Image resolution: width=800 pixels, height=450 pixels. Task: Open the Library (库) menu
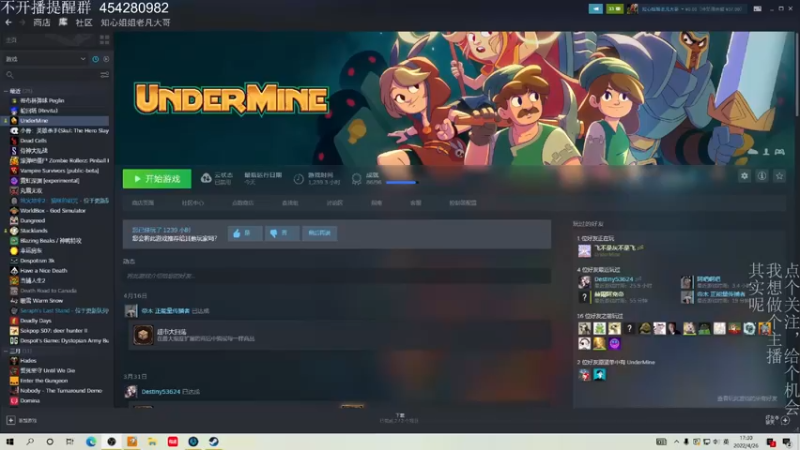[63, 22]
